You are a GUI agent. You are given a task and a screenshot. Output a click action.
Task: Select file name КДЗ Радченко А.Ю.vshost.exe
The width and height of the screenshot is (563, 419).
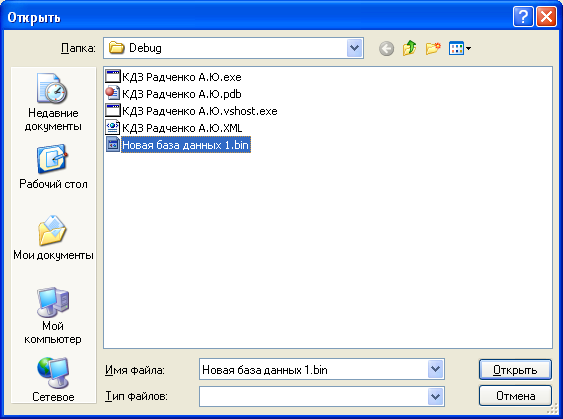point(200,111)
